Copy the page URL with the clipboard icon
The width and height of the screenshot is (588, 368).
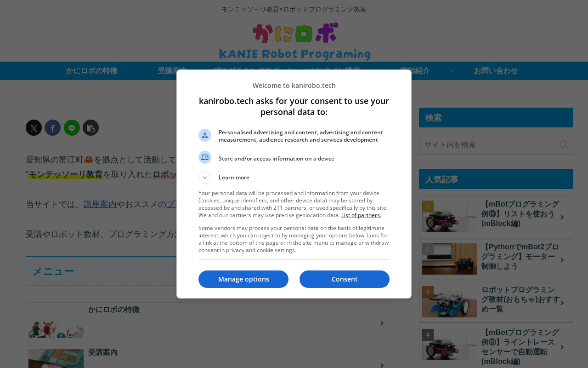coord(90,128)
